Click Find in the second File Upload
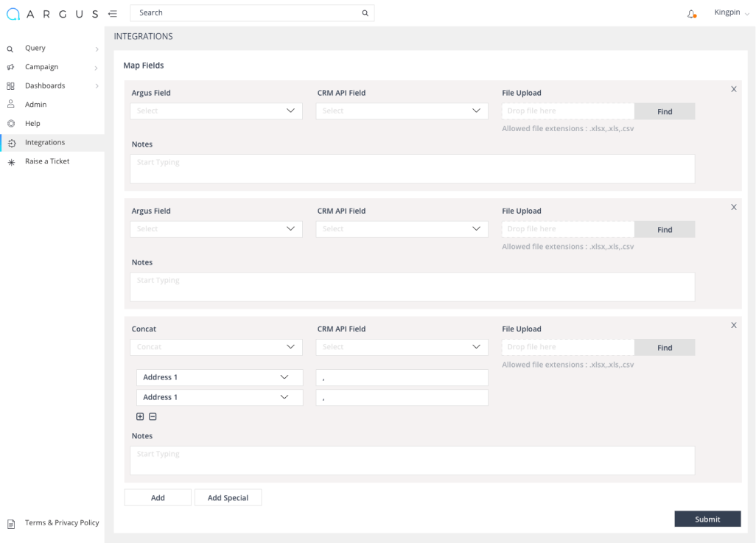The width and height of the screenshot is (756, 543). click(x=665, y=230)
